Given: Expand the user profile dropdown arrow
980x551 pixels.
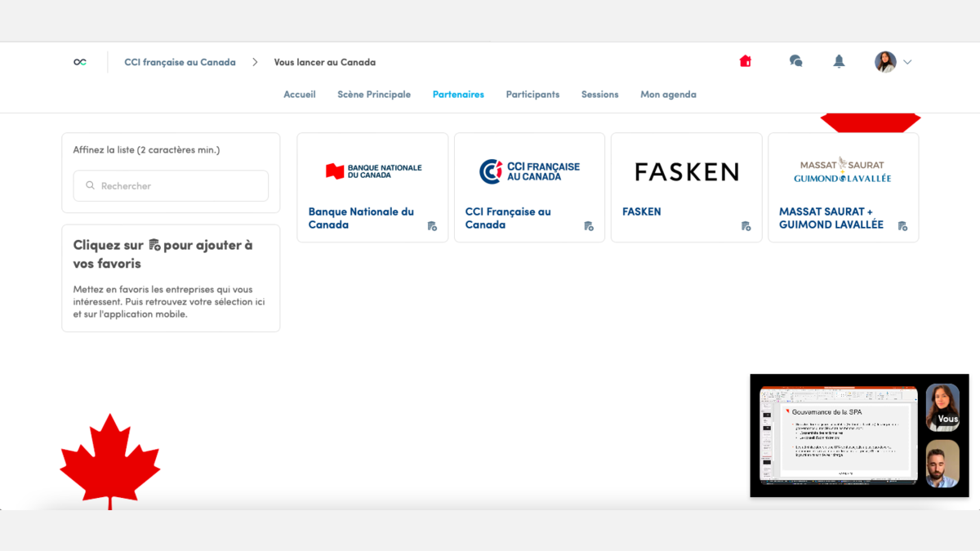Looking at the screenshot, I should 907,62.
